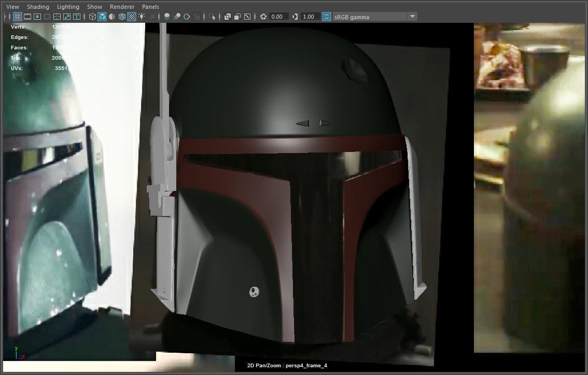The image size is (588, 375).
Task: Toggle the viewport Grid display icon
Action: (17, 17)
